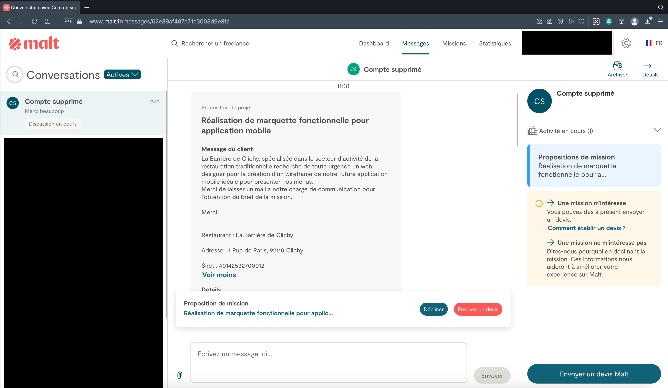This screenshot has width=668, height=388.
Task: Open the Dashboard tab
Action: pyautogui.click(x=374, y=43)
